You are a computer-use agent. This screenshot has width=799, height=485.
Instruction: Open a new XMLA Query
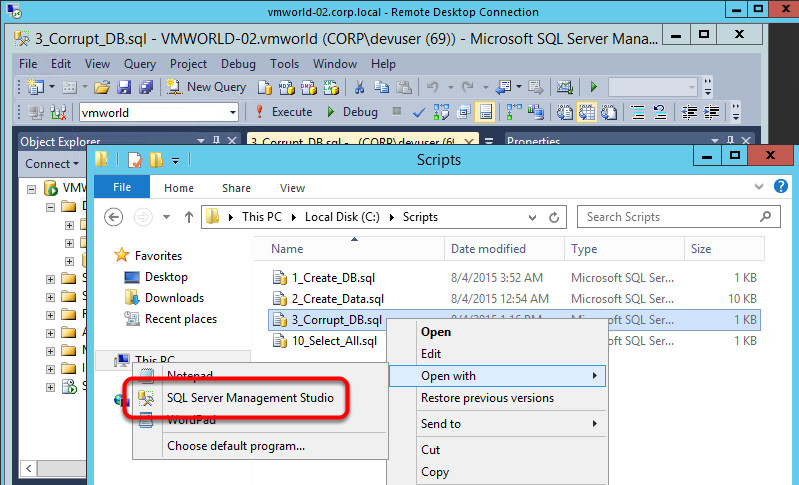pos(331,87)
